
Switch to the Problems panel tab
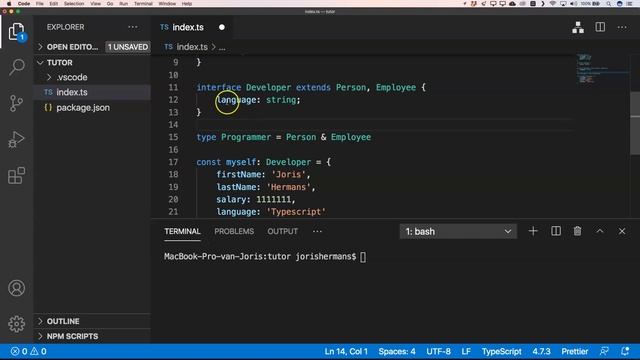coord(234,231)
